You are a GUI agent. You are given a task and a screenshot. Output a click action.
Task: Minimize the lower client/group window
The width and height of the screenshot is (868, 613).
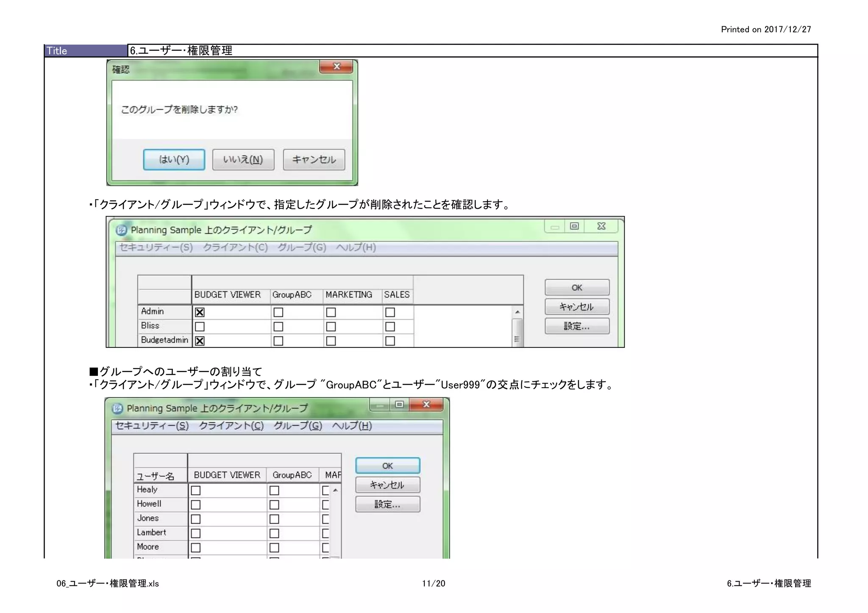380,405
